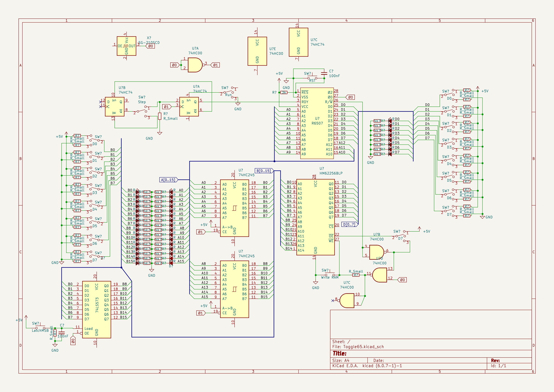Click the U?B 74HC74 flip-flop symbol
The image size is (554, 392).
[x=115, y=107]
